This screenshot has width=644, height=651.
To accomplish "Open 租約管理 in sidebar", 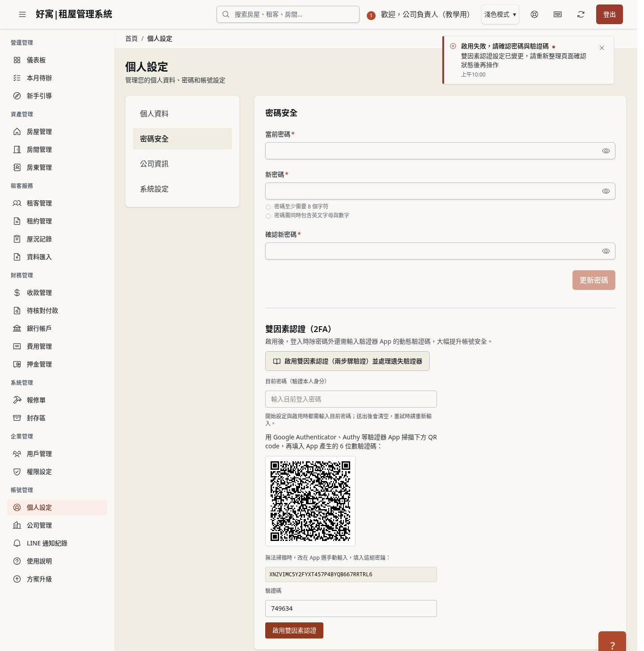I will (x=57, y=221).
